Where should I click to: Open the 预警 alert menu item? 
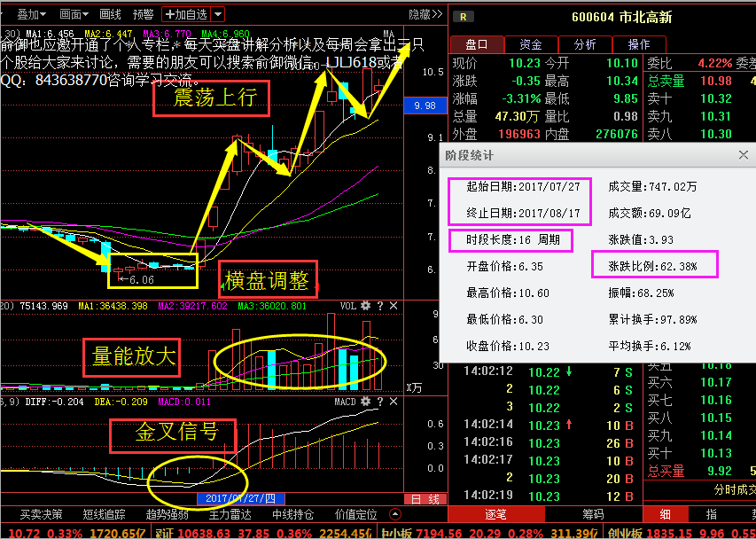point(142,14)
